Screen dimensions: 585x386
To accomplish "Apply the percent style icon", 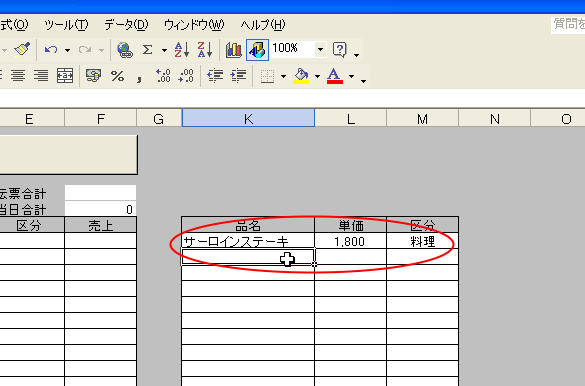I will 117,76.
